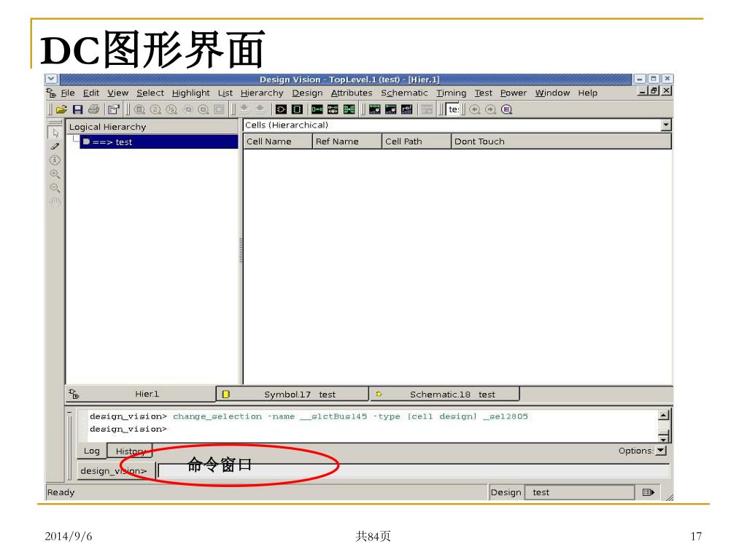747x560 pixels.
Task: Click the magnifier icon labeled 2
Action: pyautogui.click(x=155, y=109)
